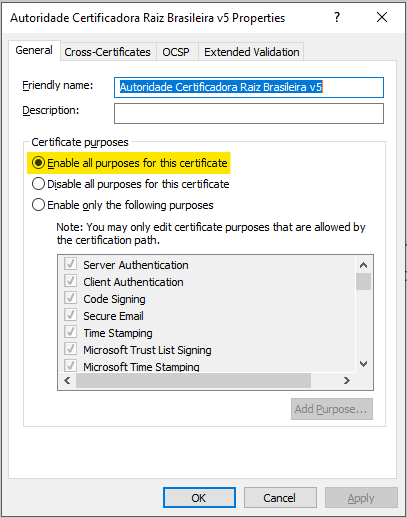Click the Cancel button
Screen dimensions: 407x518
[x=280, y=498]
